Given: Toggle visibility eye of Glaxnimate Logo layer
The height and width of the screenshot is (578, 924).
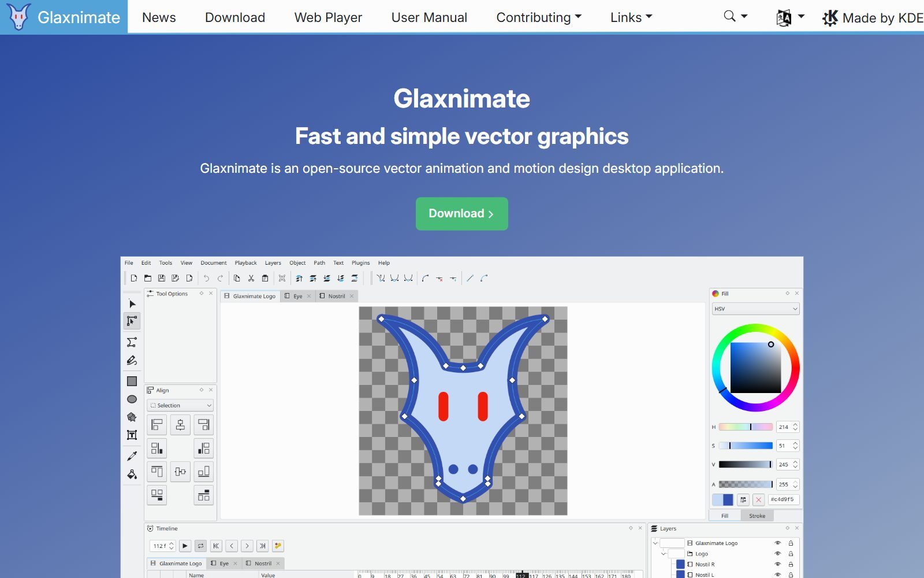Looking at the screenshot, I should pyautogui.click(x=777, y=543).
